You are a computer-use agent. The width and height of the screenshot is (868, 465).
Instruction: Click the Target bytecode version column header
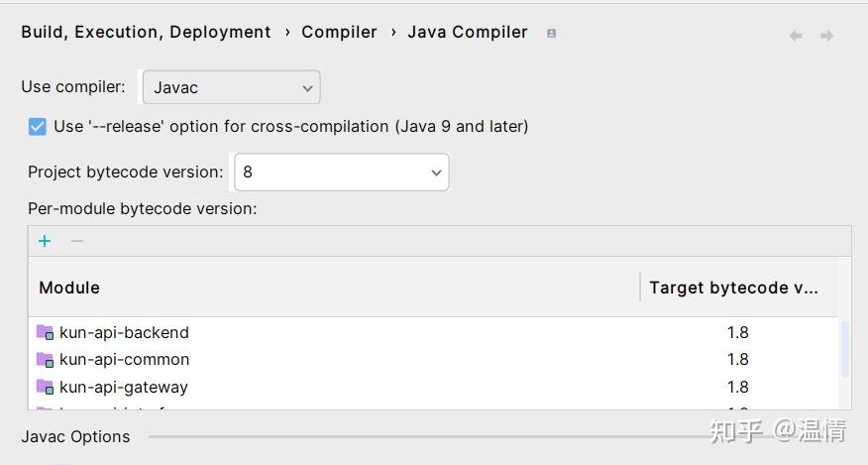tap(733, 288)
